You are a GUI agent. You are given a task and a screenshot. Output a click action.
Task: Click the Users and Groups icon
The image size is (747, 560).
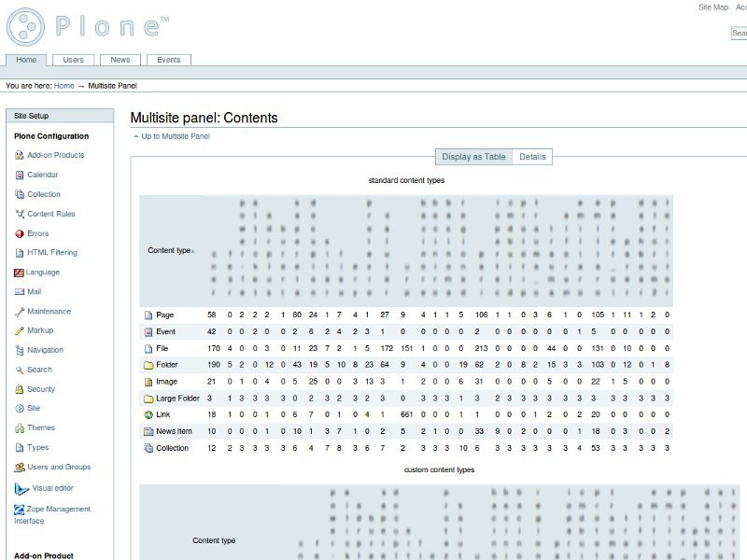tap(19, 468)
